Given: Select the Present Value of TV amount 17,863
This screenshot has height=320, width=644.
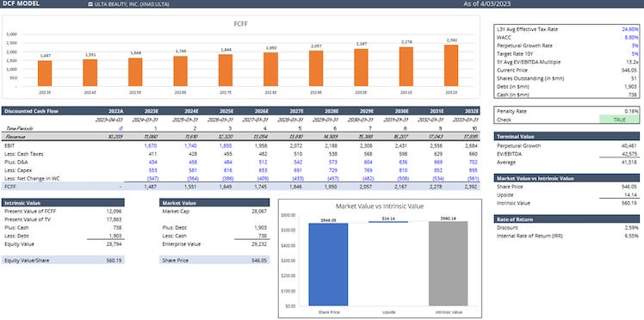Looking at the screenshot, I should pos(114,219).
